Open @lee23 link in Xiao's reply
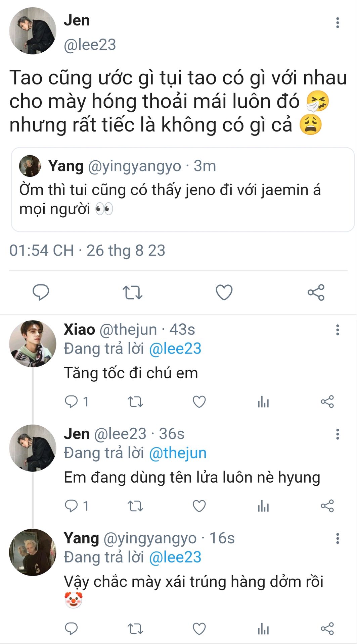This screenshot has height=644, width=357. [x=175, y=349]
